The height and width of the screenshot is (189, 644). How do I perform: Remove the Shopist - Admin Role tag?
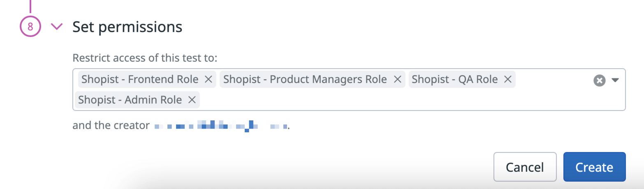(x=192, y=100)
